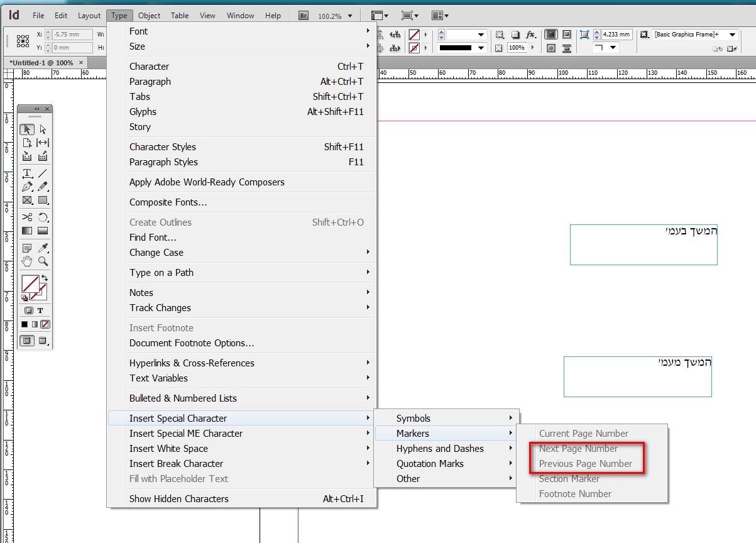
Task: Choose Insert White Space from Type menu
Action: (242, 448)
